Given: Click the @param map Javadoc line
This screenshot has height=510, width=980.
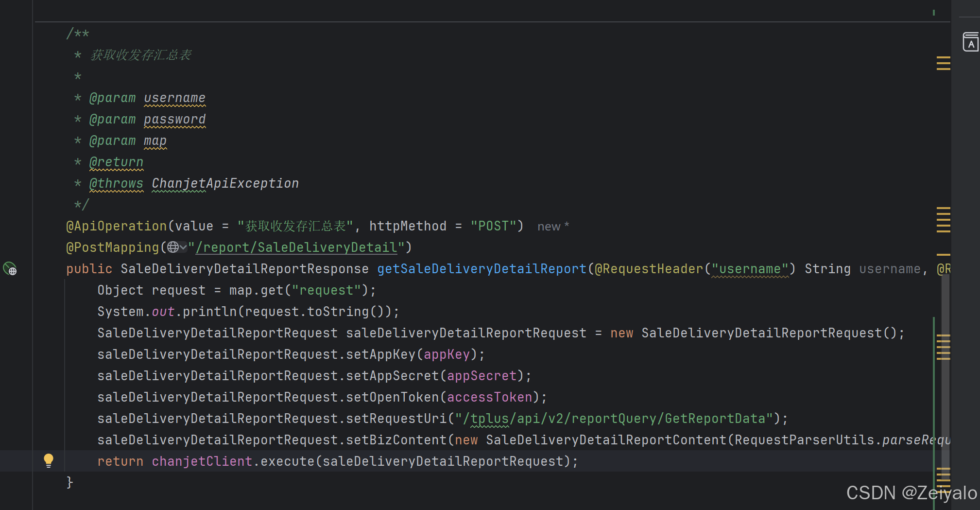Looking at the screenshot, I should [x=128, y=141].
